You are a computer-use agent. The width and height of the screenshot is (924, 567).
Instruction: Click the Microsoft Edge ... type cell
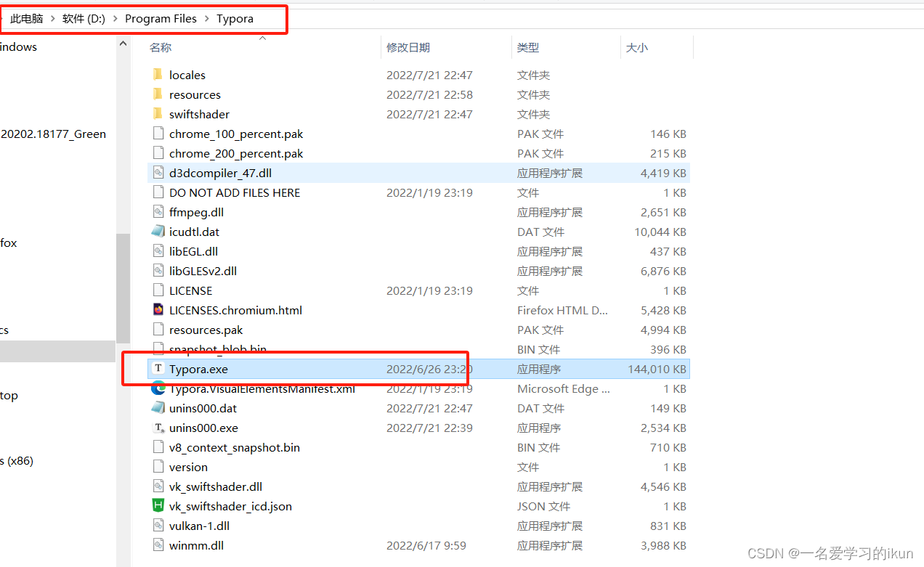click(564, 388)
